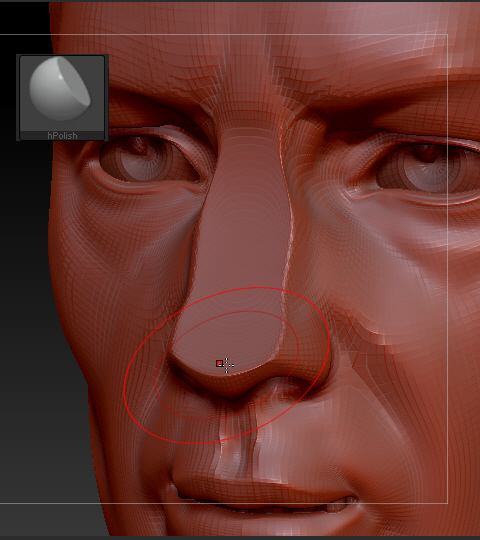Click the hPolish brush name label
Screen dimensions: 480x540
coord(62,136)
